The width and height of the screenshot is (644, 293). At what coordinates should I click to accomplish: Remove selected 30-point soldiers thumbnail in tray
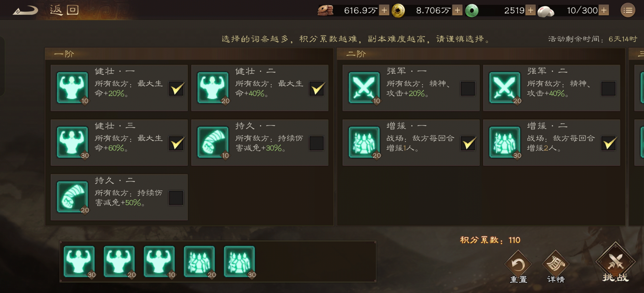pos(239,261)
